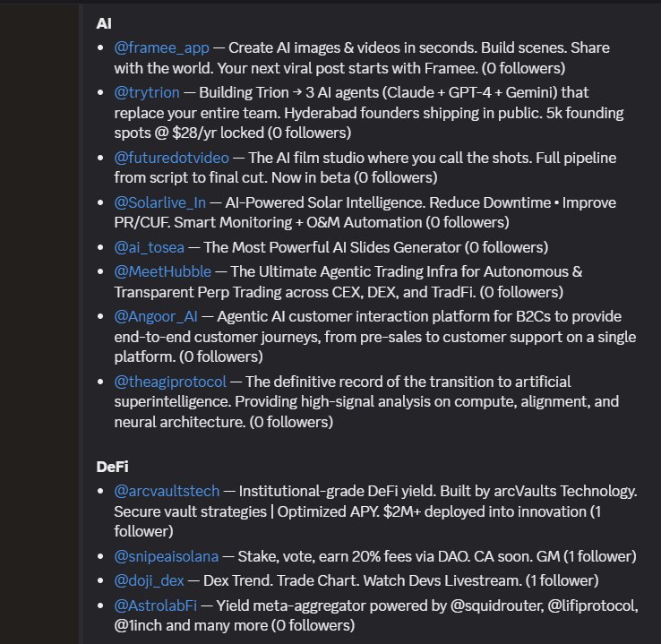Screen dimensions: 661x644
Task: Open the @doji_dex handle link
Action: click(x=148, y=581)
